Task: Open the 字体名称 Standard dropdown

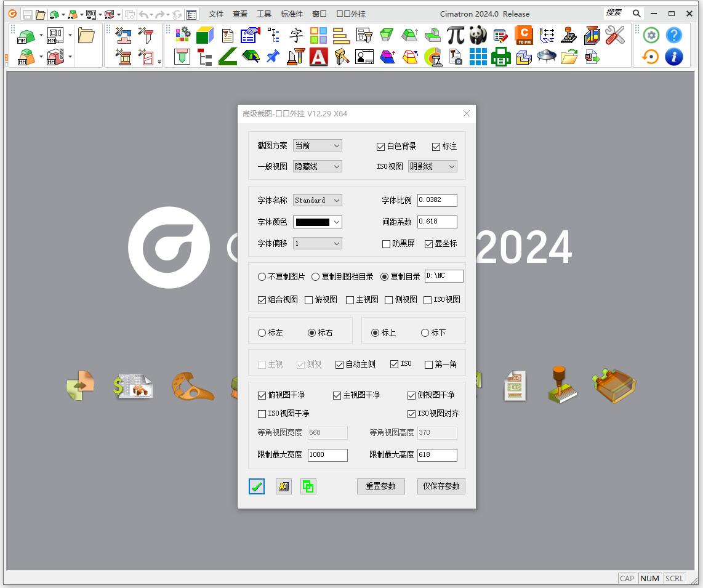Action: (317, 200)
